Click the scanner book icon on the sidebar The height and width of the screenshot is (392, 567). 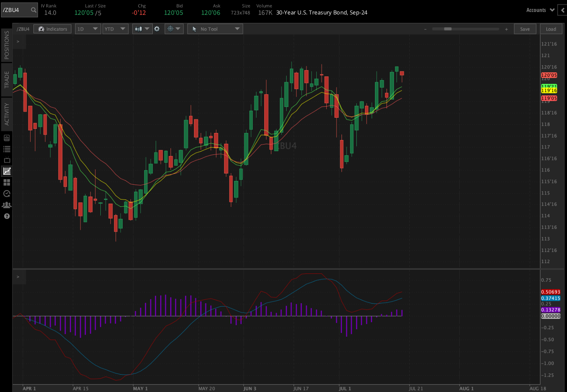tap(7, 138)
